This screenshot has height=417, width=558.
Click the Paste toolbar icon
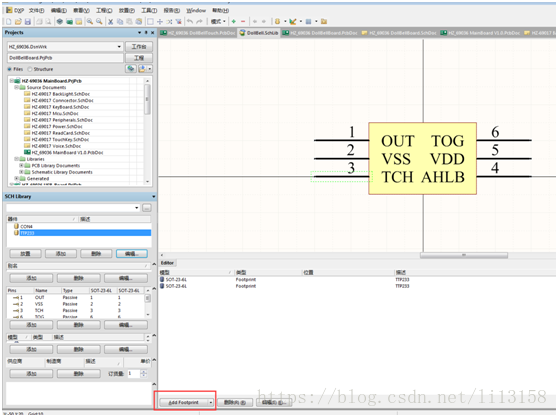[x=130, y=22]
